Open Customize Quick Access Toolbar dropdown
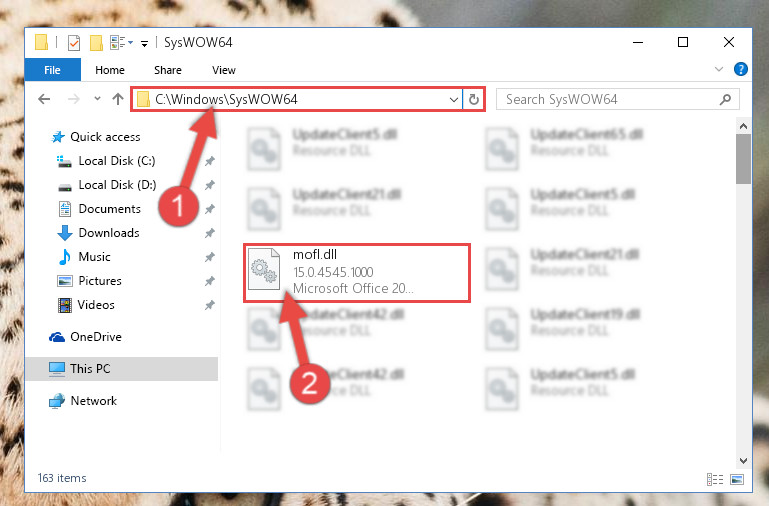 (x=144, y=44)
